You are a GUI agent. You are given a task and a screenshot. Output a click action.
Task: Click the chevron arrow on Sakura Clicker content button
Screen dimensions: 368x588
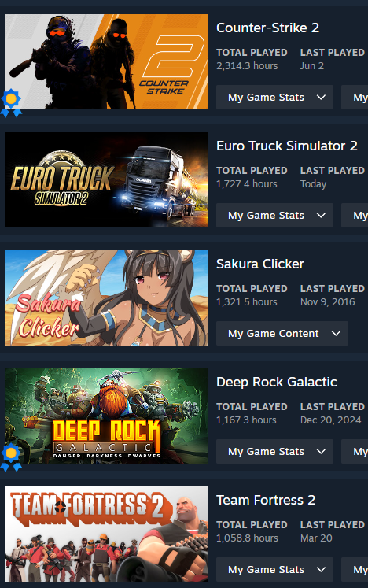[336, 334]
